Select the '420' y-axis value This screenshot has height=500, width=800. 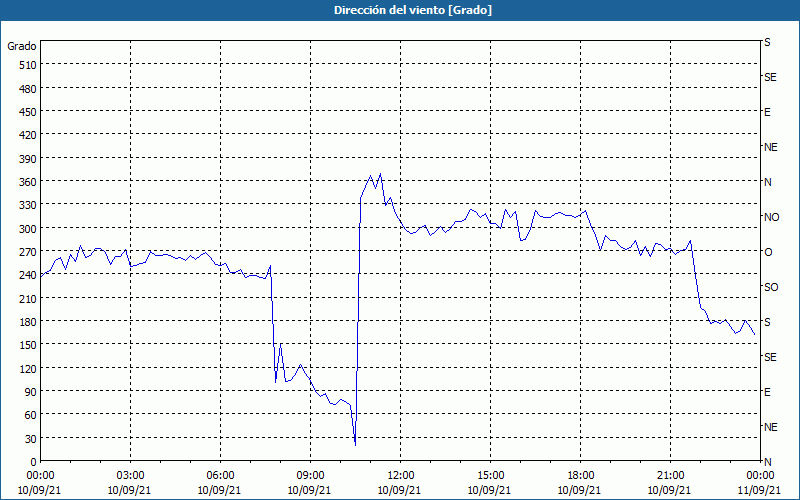[28, 135]
